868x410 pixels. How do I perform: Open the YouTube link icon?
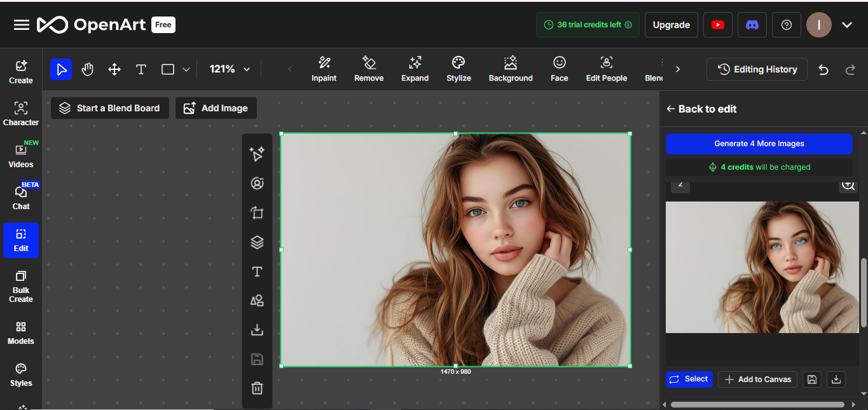click(x=718, y=25)
